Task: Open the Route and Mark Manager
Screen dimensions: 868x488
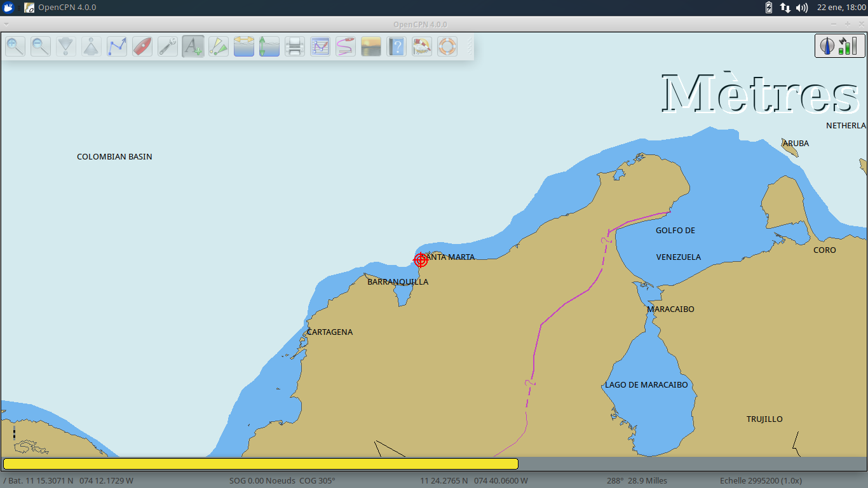Action: 320,46
